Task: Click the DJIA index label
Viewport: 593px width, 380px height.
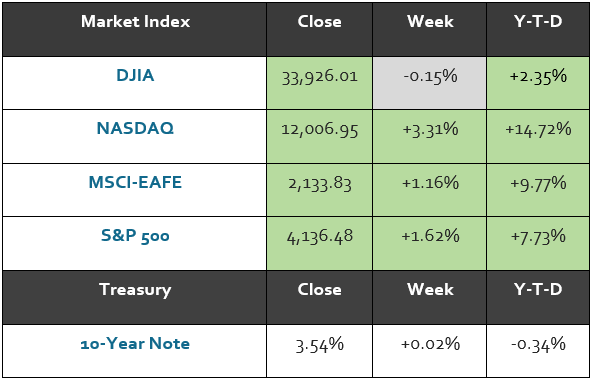Action: (x=135, y=75)
